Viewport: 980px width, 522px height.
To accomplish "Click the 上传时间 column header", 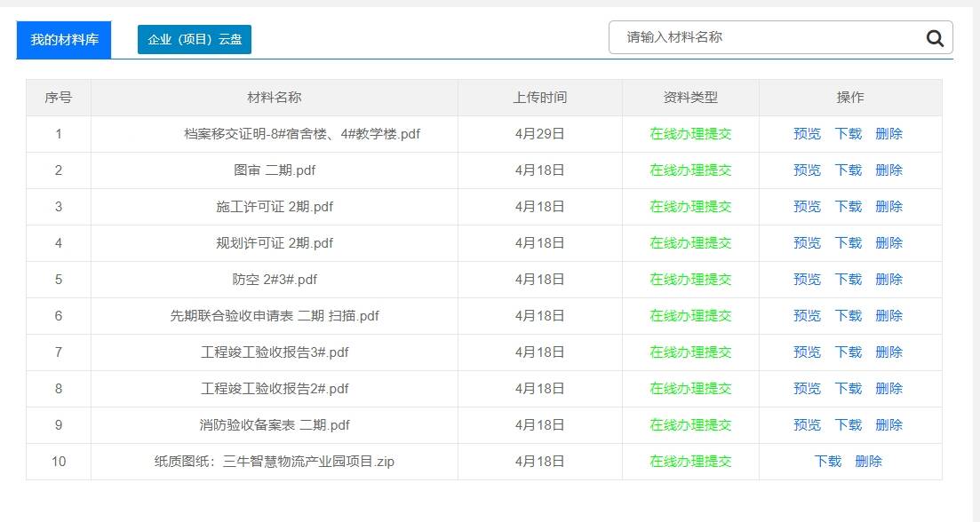I will 540,98.
